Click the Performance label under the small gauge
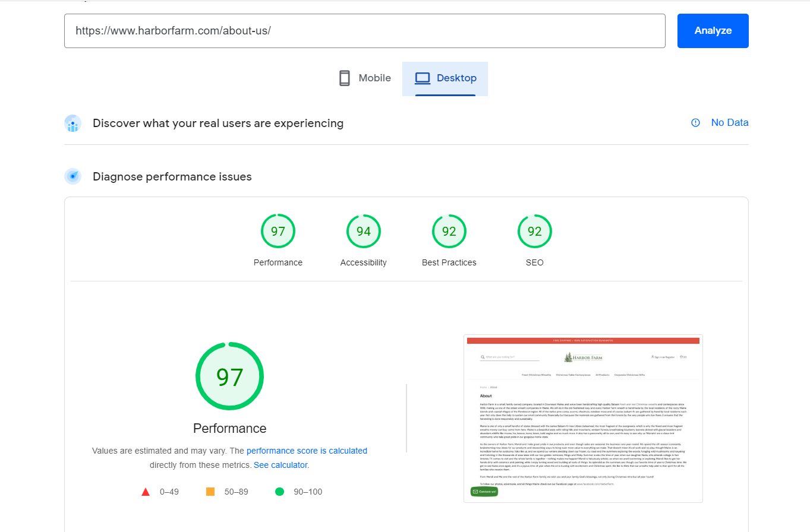Image resolution: width=810 pixels, height=532 pixels. pyautogui.click(x=278, y=262)
